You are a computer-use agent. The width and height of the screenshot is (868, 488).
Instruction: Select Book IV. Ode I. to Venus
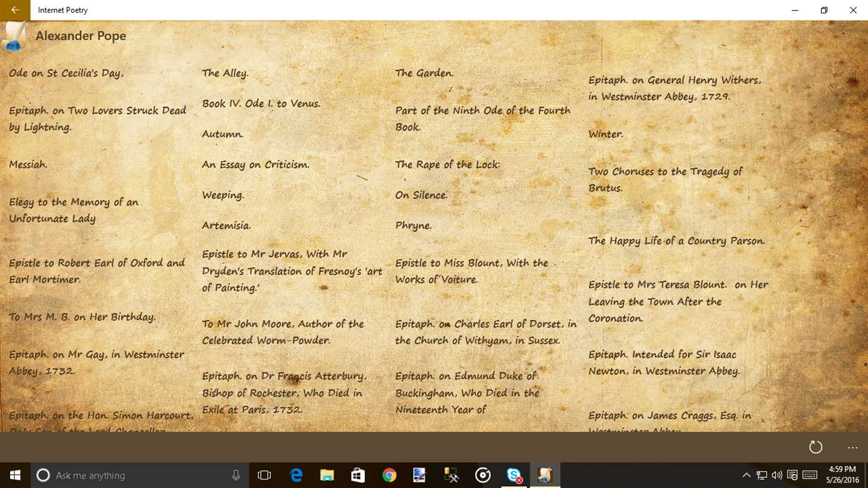click(x=261, y=104)
